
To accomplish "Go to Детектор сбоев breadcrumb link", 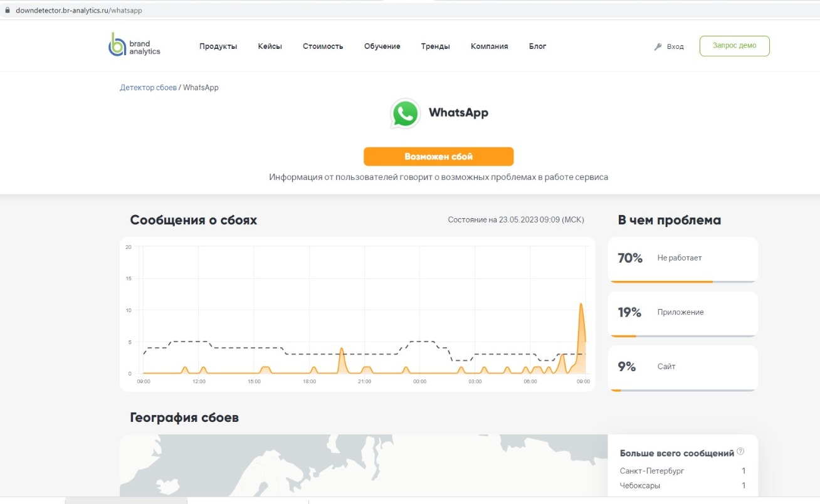I will pos(149,88).
